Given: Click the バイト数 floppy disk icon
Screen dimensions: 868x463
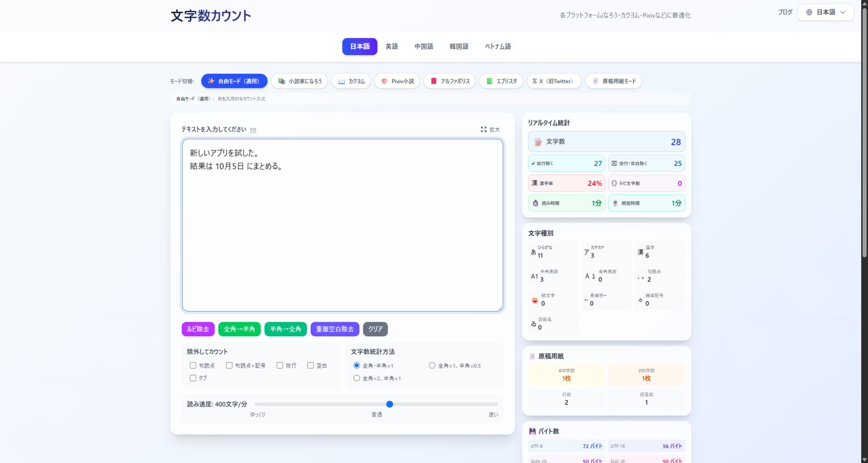Looking at the screenshot, I should click(532, 431).
